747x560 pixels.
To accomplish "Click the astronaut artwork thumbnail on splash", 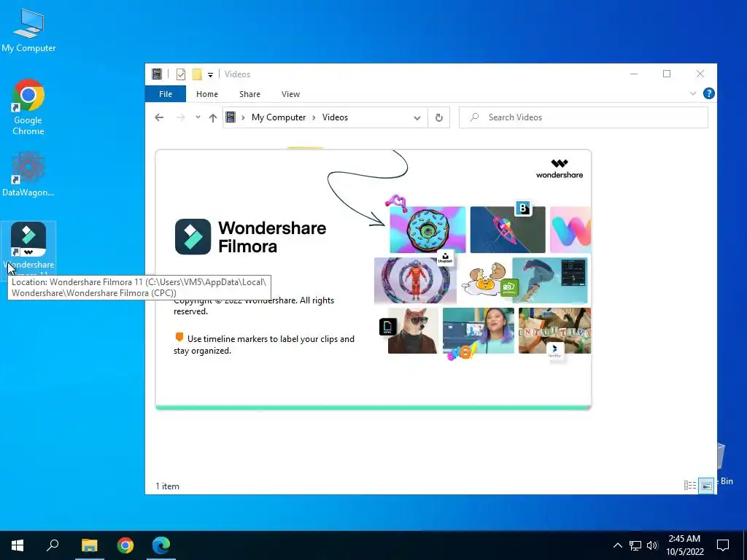I will [415, 281].
